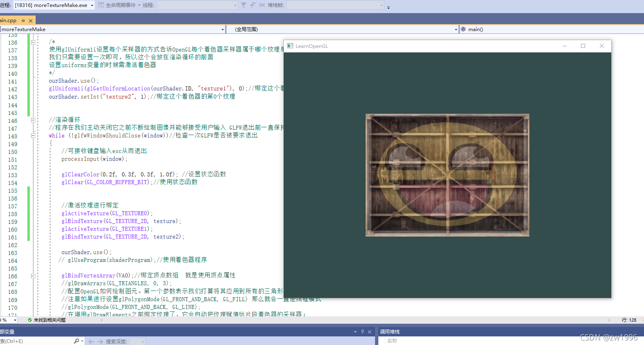644x345 pixels.
Task: Close the main.cpp tab
Action: tap(31, 20)
